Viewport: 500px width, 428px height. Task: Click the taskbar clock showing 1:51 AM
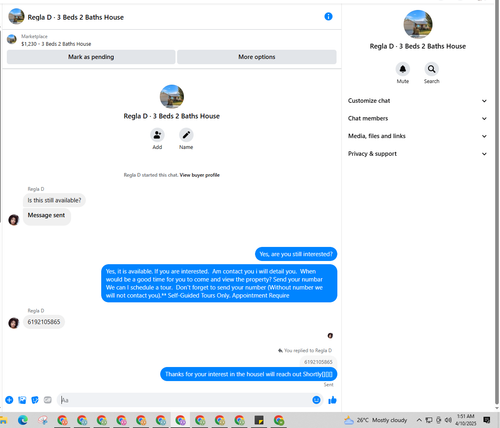[466, 420]
